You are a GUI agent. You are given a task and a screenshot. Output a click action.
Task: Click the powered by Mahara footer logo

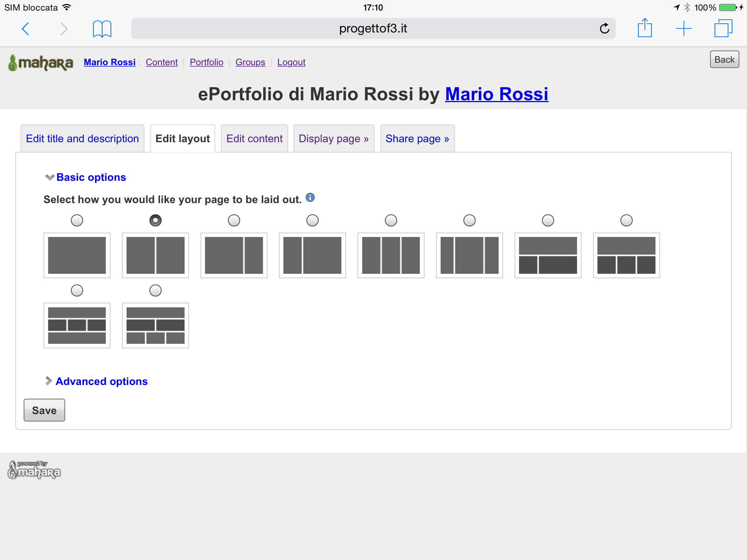[34, 470]
